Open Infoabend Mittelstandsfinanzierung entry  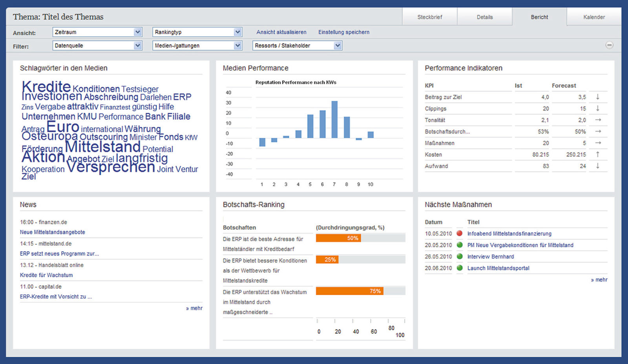point(509,233)
